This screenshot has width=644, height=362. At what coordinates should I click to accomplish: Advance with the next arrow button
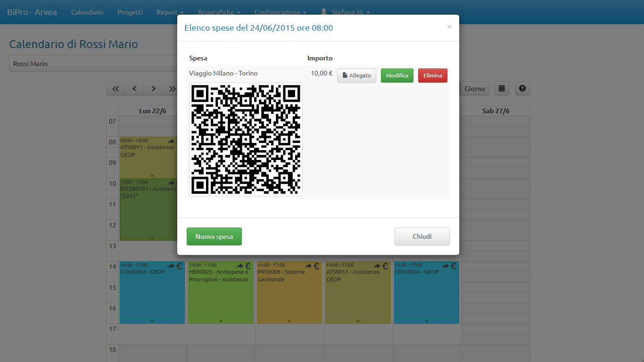click(153, 89)
